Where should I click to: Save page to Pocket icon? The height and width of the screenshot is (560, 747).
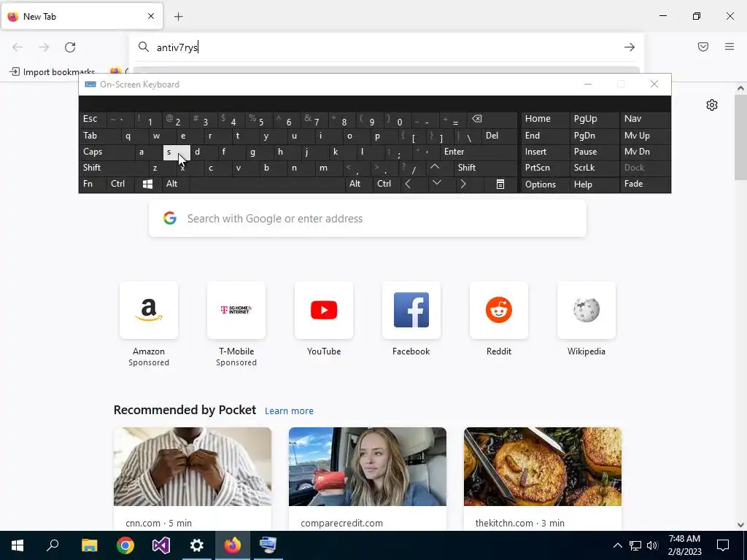pos(703,47)
